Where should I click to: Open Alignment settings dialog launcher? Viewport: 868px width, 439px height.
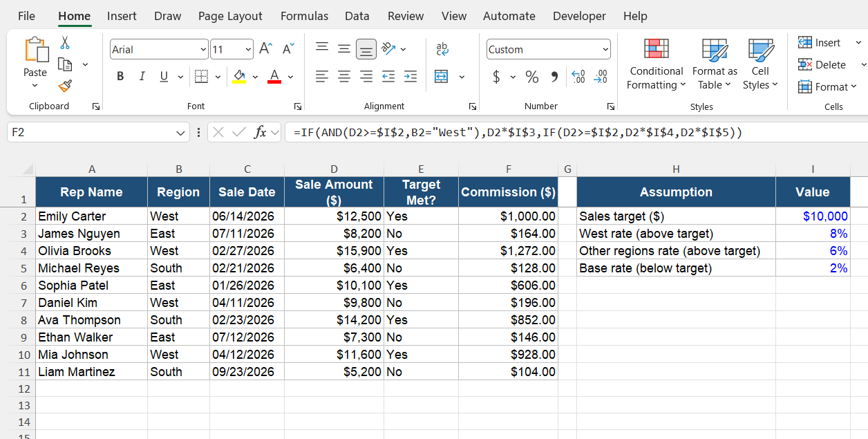tap(473, 106)
